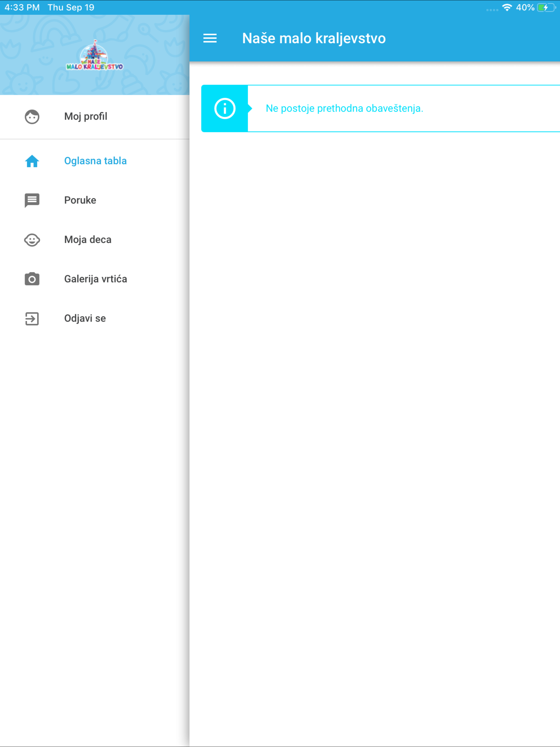The width and height of the screenshot is (560, 747).
Task: Tap the Wi-Fi status icon
Action: pyautogui.click(x=507, y=7)
